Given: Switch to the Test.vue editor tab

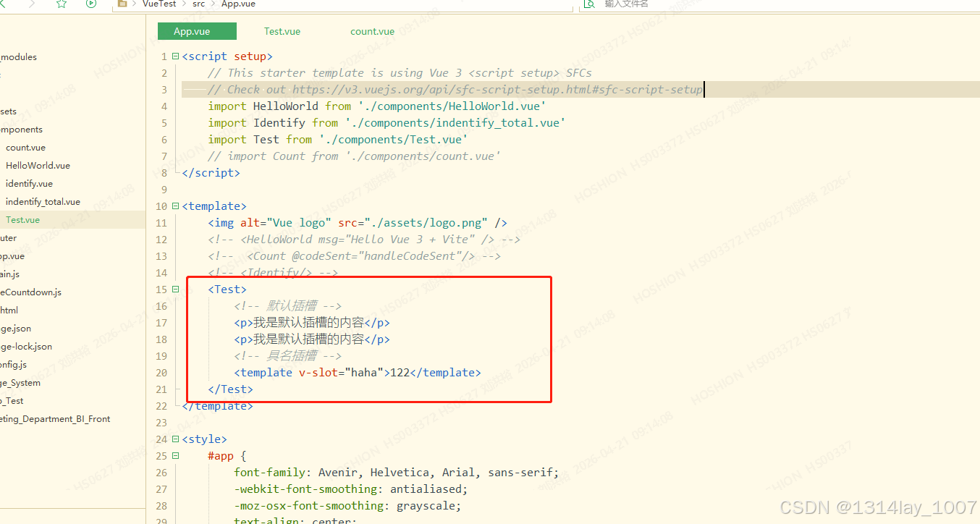Looking at the screenshot, I should (x=282, y=31).
